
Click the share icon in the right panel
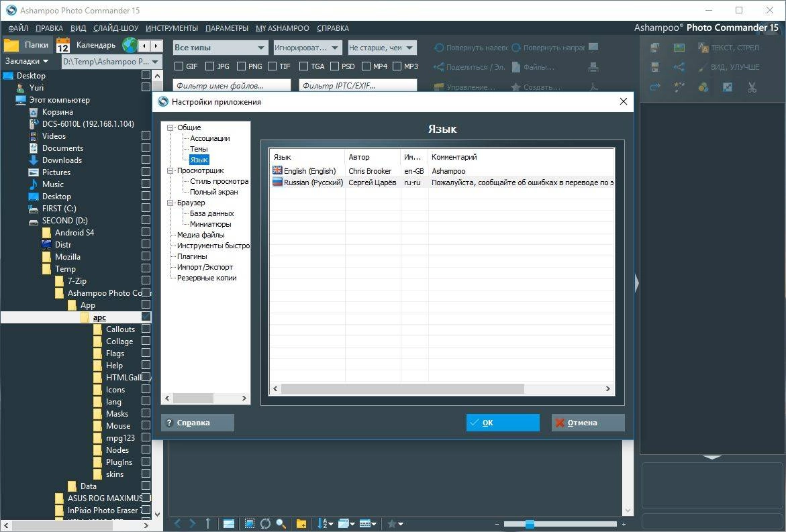coord(679,67)
